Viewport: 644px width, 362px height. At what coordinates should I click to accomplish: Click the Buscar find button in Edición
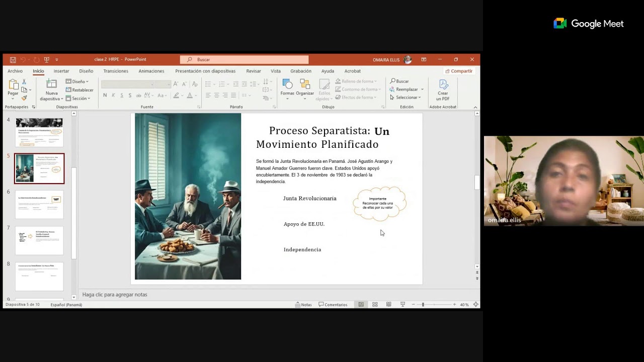pyautogui.click(x=399, y=81)
